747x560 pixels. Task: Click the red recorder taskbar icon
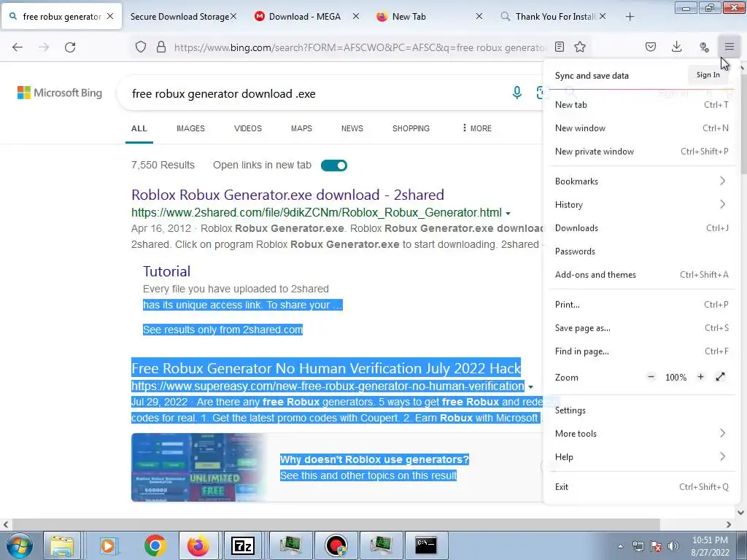[336, 545]
